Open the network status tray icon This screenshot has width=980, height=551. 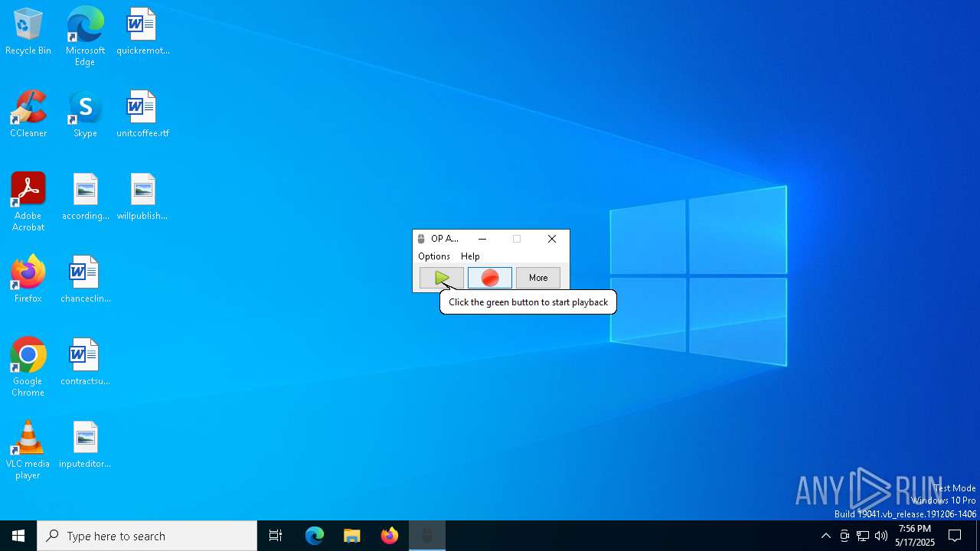coord(863,536)
